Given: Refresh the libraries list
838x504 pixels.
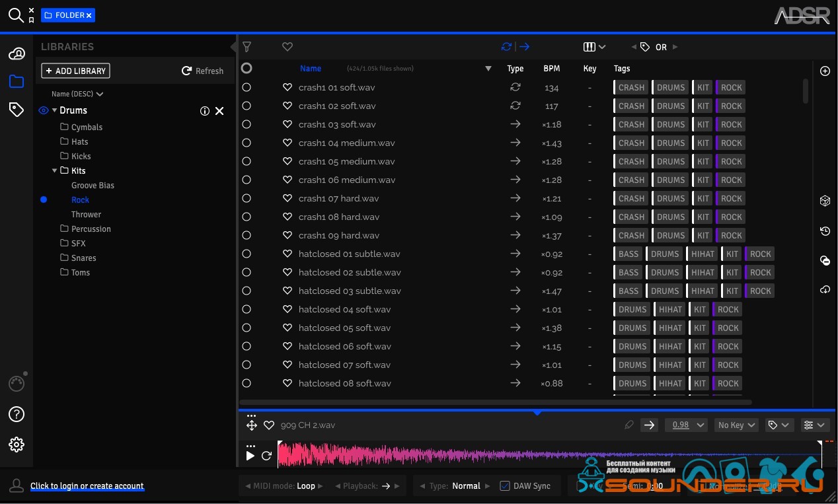Looking at the screenshot, I should coord(203,71).
